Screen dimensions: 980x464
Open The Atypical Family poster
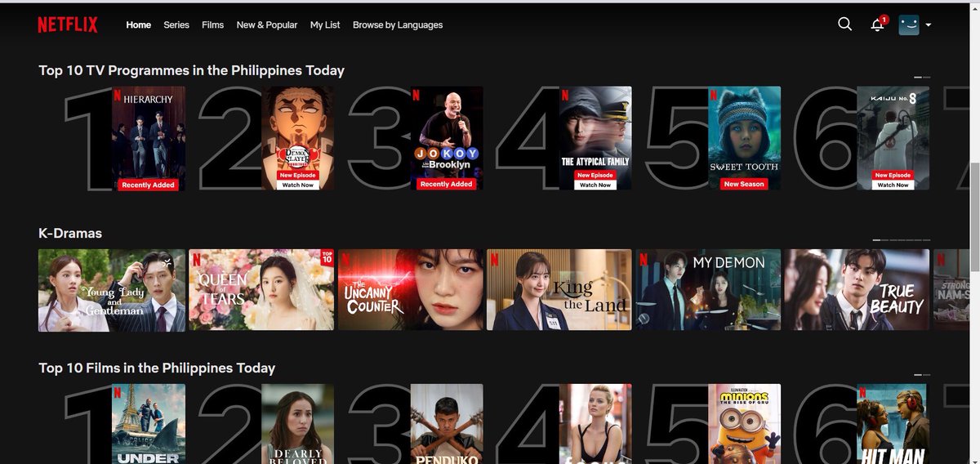click(595, 138)
